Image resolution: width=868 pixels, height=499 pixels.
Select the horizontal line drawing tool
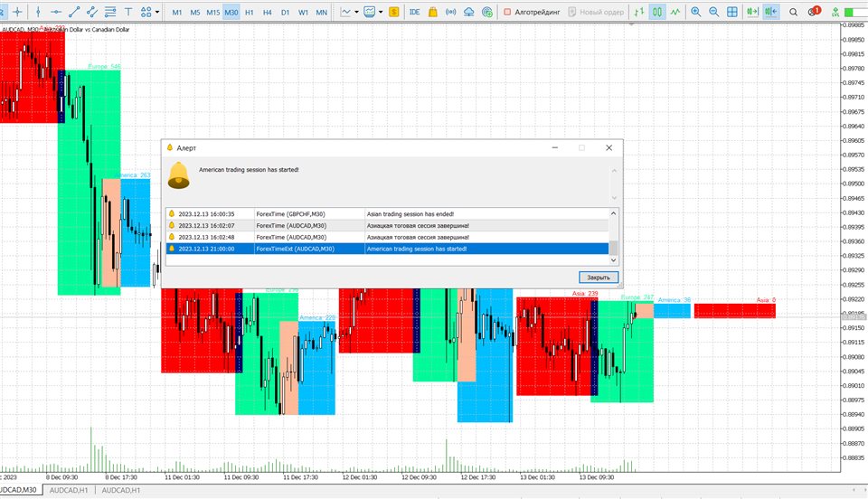click(56, 12)
